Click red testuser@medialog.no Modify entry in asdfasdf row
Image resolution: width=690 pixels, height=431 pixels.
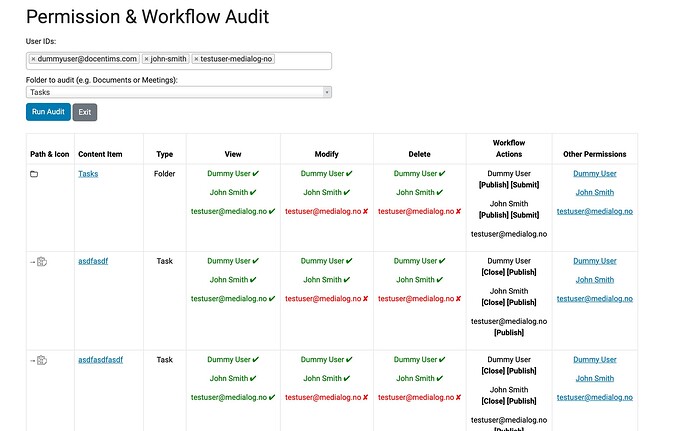pos(327,299)
